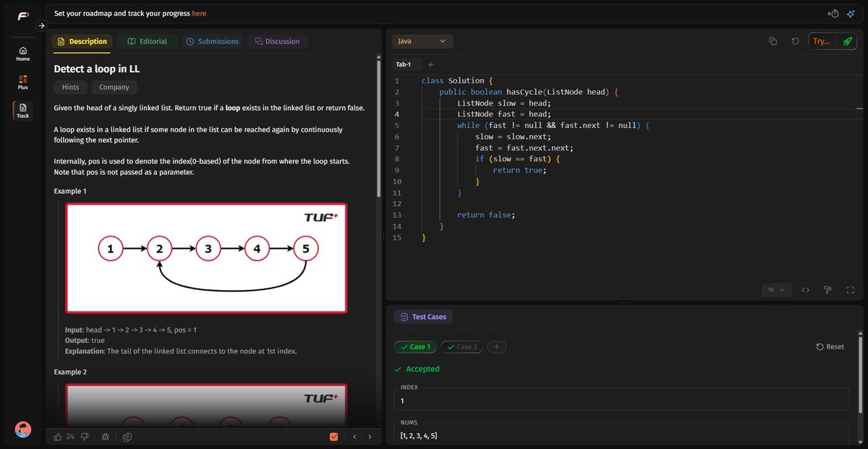
Task: Open Plus in the sidebar
Action: coord(23,82)
